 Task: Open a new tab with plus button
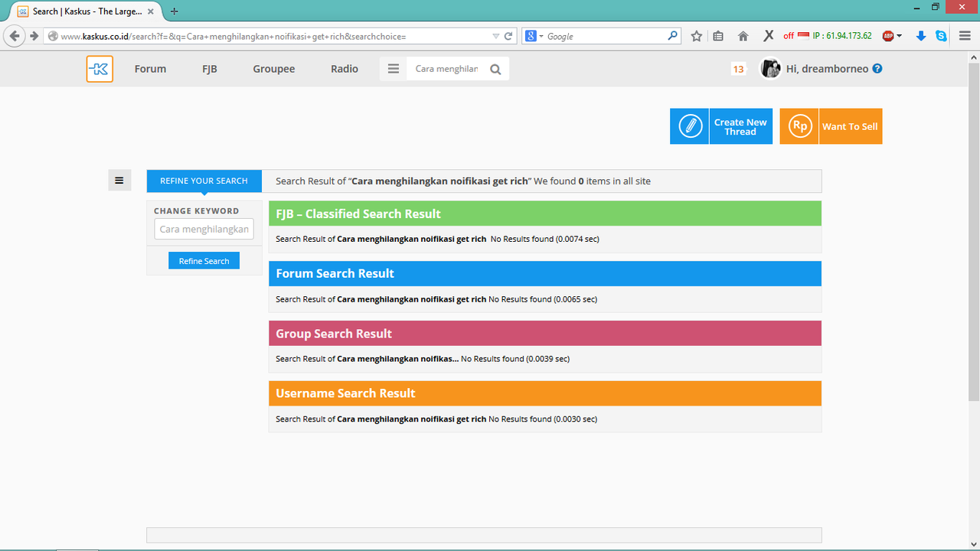point(174,11)
